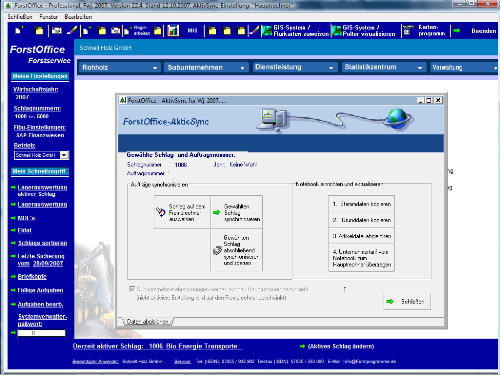Screen dimensions: 500x375
Task: Click the MIS toolbar icon
Action: (x=192, y=31)
